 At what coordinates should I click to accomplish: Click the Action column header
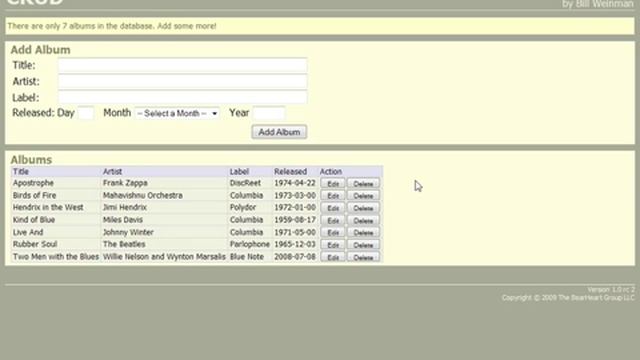pos(331,171)
